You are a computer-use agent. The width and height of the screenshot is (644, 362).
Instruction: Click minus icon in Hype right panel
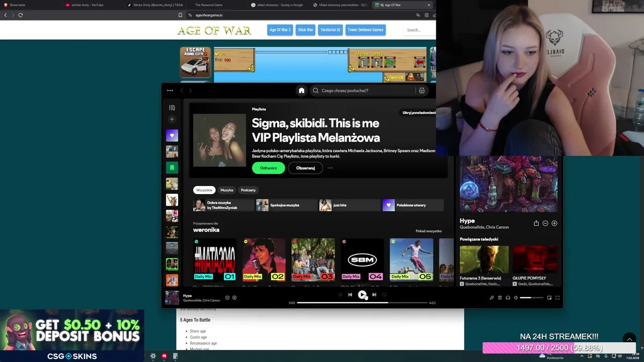click(x=545, y=223)
